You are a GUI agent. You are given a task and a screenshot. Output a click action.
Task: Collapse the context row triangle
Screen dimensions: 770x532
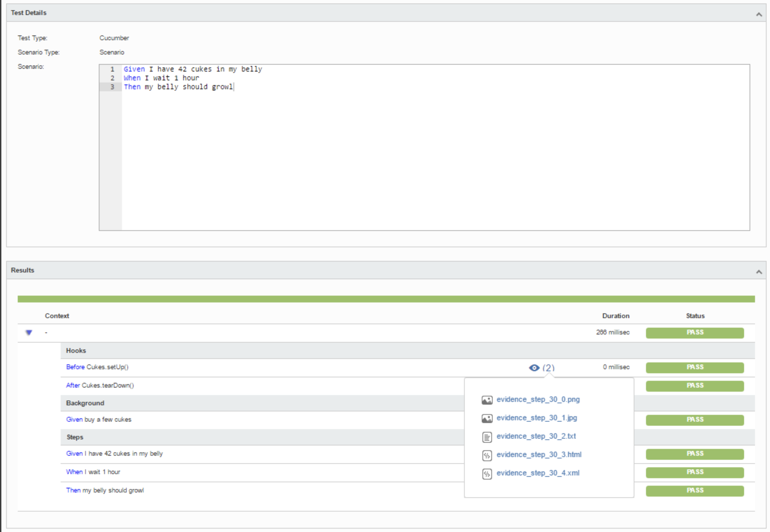pyautogui.click(x=29, y=333)
